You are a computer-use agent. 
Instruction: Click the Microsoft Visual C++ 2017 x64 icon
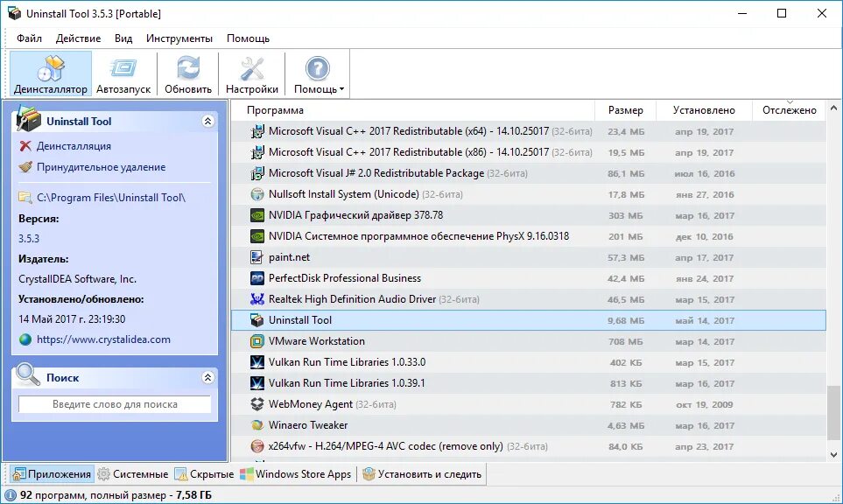257,131
